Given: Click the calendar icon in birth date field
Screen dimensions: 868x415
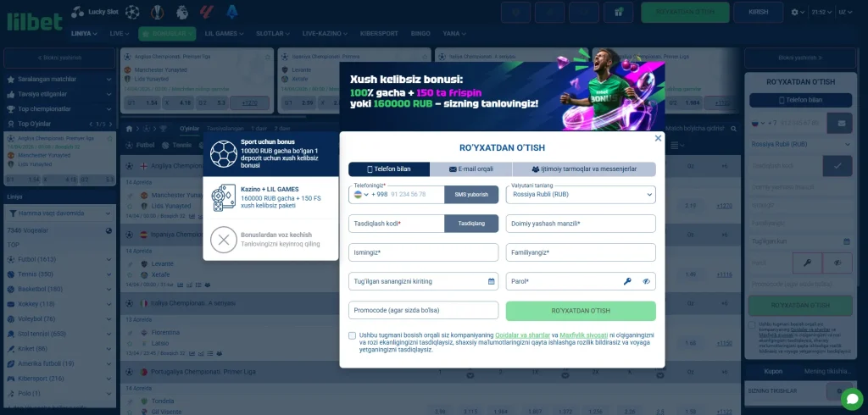Looking at the screenshot, I should pyautogui.click(x=491, y=281).
